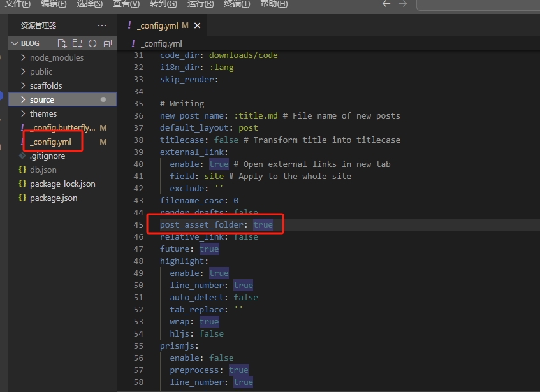This screenshot has height=392, width=540.
Task: Click the external_link key
Action: pyautogui.click(x=191, y=152)
